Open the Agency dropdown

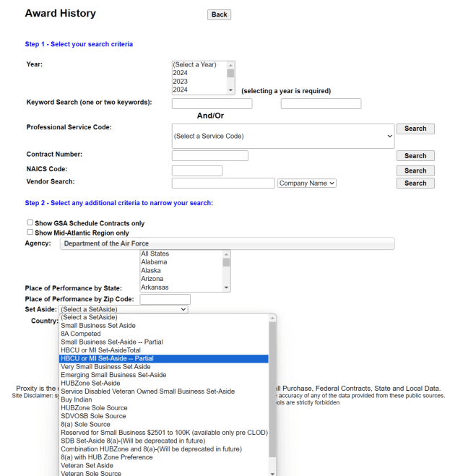pos(227,243)
